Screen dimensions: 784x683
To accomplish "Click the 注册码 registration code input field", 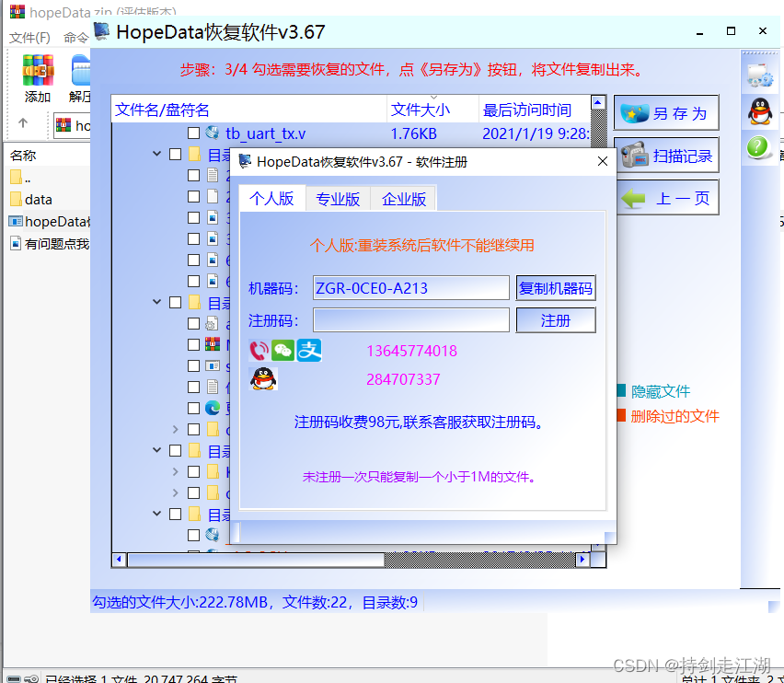I will [x=411, y=320].
